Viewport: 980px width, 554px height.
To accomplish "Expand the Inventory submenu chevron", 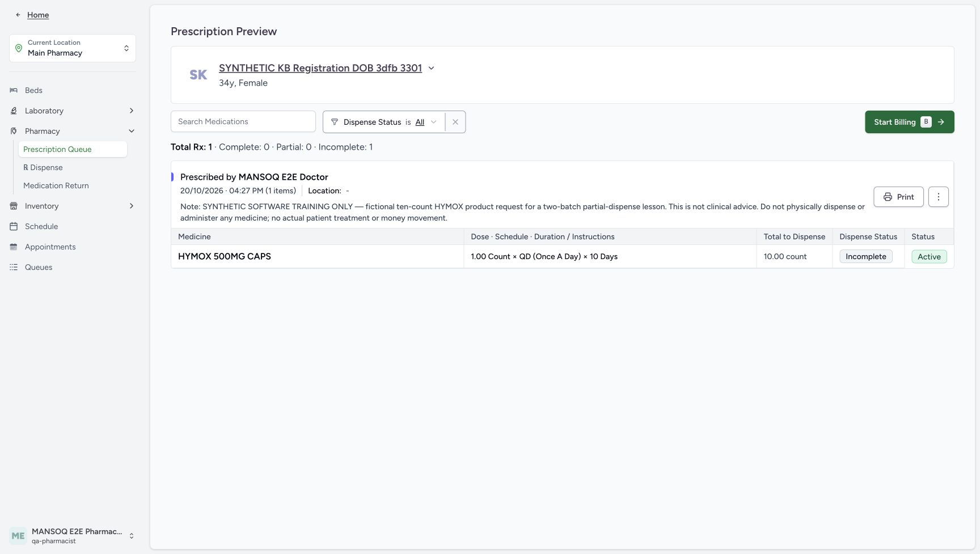I will point(132,206).
